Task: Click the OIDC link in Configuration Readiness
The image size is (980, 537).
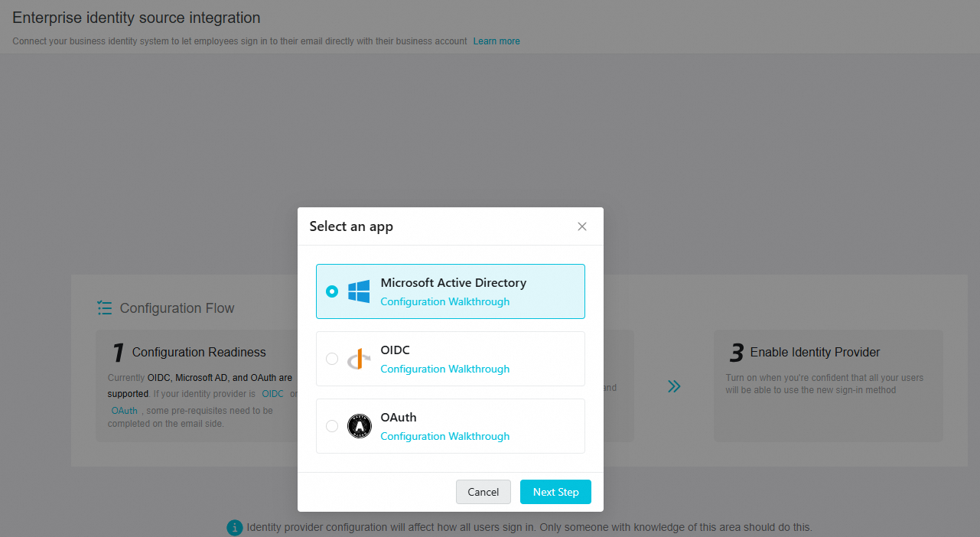Action: click(x=272, y=394)
